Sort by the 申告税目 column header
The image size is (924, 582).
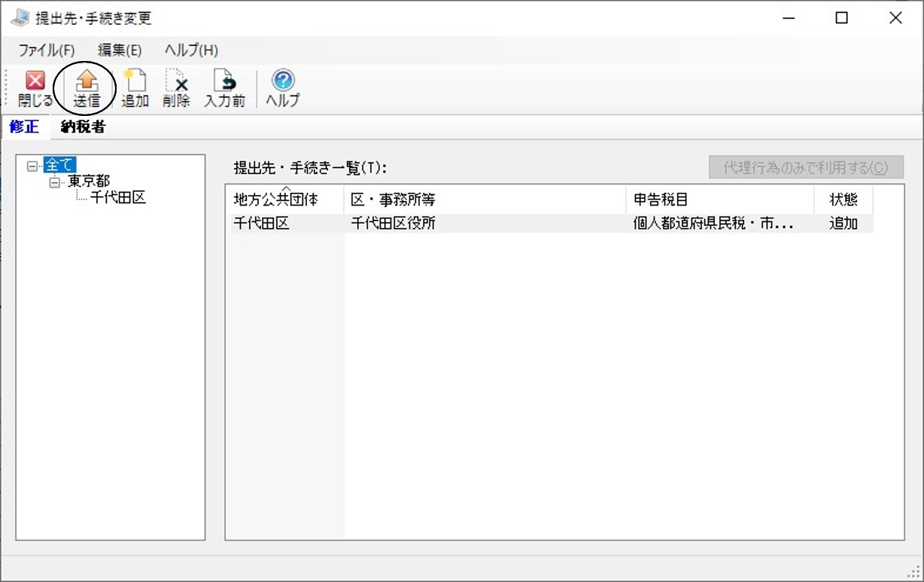(x=720, y=200)
